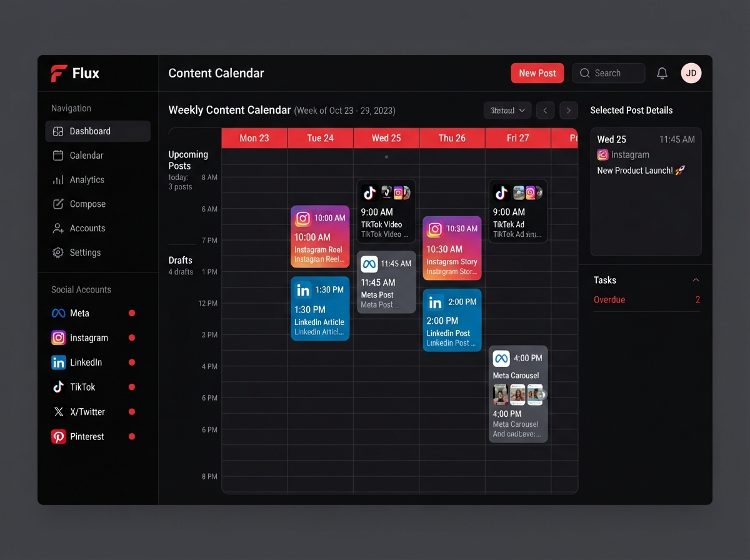Click the Flux logo icon
Viewport: 750px width, 560px height.
59,73
